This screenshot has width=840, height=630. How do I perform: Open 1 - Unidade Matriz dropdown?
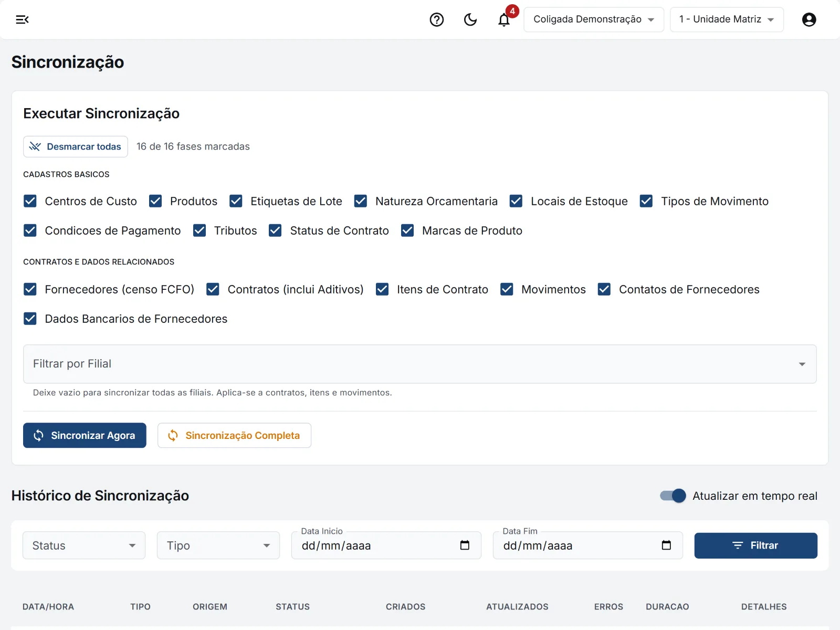(x=727, y=19)
